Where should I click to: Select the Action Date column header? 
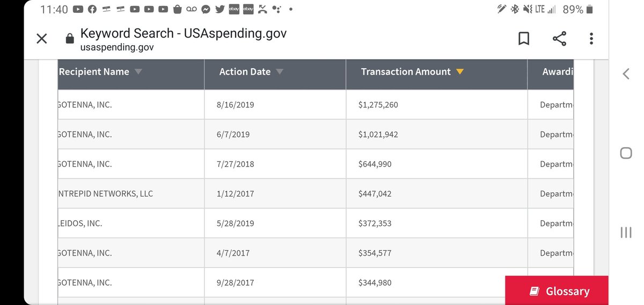coord(275,74)
